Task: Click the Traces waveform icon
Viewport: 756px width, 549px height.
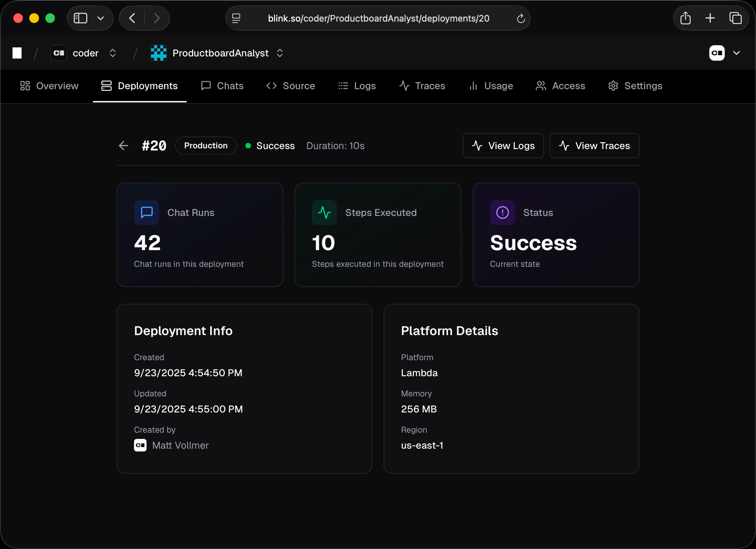Action: [404, 86]
